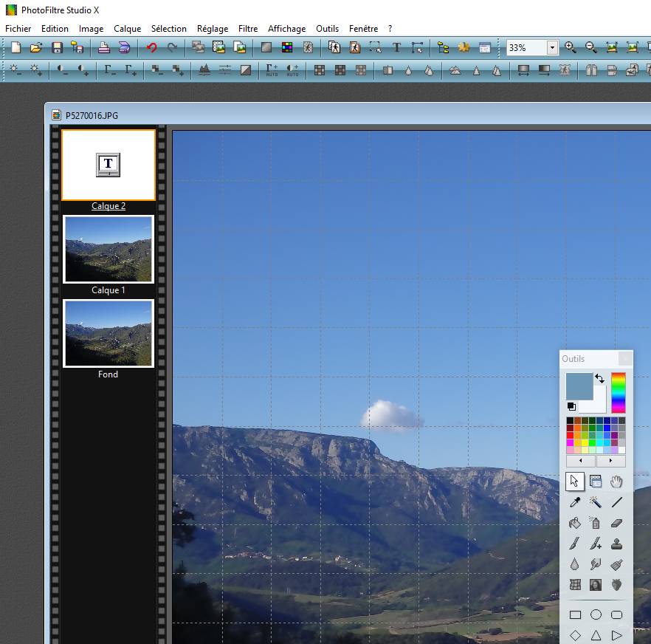Click the Text tool in the toolbar
651x644 pixels.
click(396, 47)
